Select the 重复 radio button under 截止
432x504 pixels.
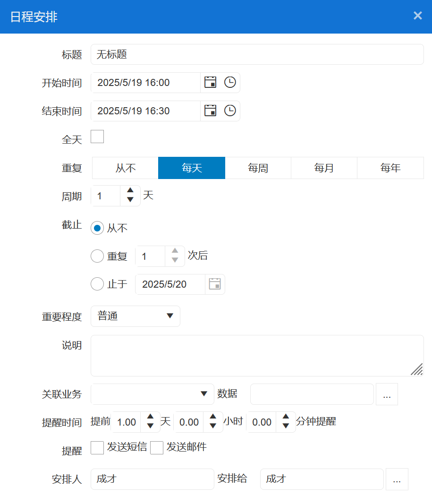coord(97,256)
